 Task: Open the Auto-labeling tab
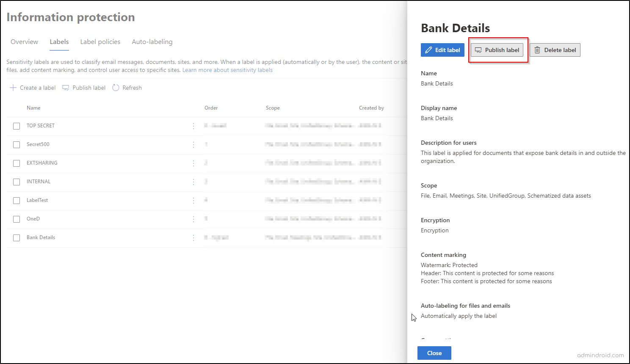coord(152,41)
